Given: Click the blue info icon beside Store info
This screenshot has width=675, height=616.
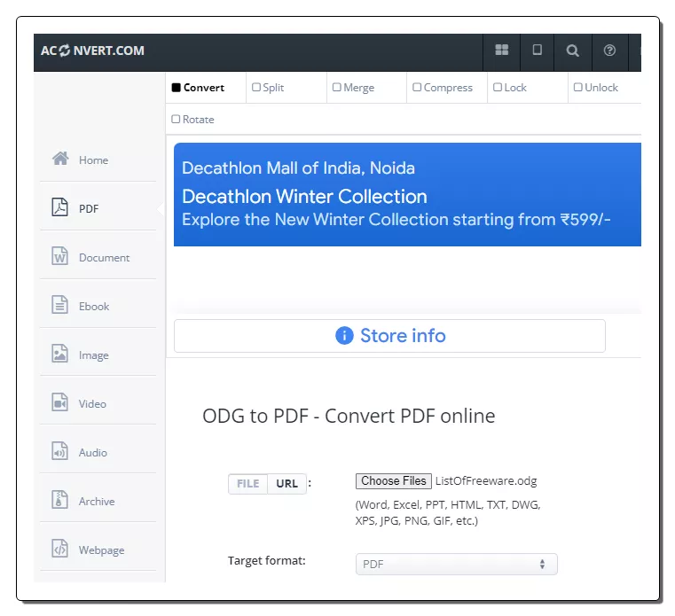Looking at the screenshot, I should pyautogui.click(x=344, y=336).
